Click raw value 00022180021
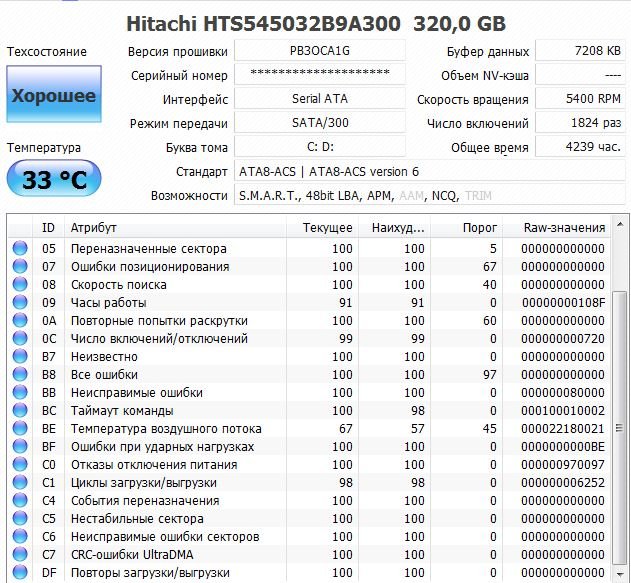631x583 pixels. (563, 428)
